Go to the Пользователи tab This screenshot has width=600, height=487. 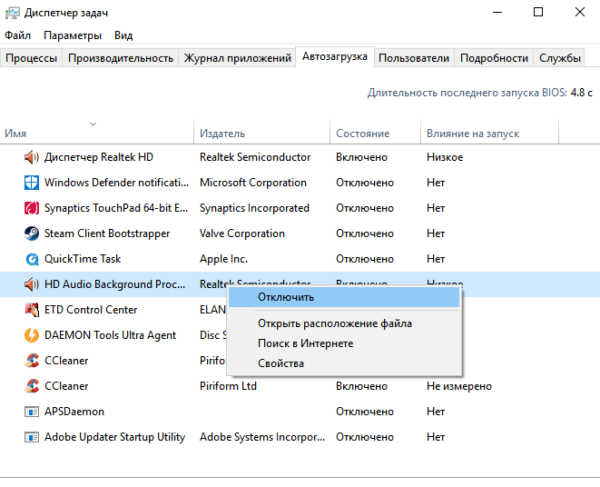[414, 58]
